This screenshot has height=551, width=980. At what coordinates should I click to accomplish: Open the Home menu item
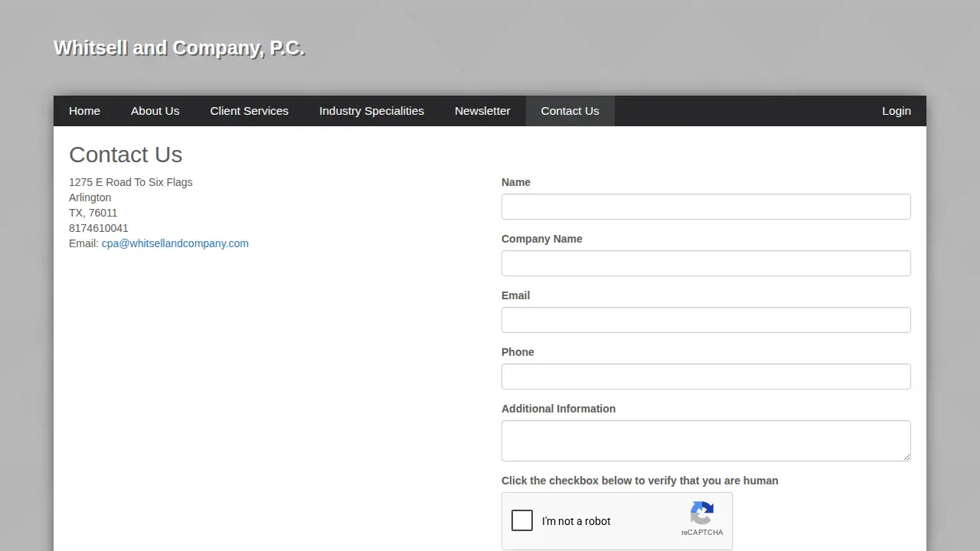[84, 111]
